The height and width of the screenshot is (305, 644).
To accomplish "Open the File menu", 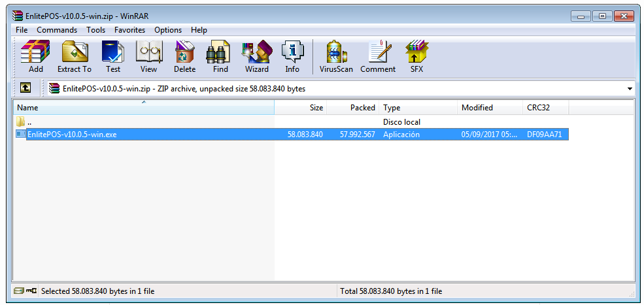I will pyautogui.click(x=22, y=30).
